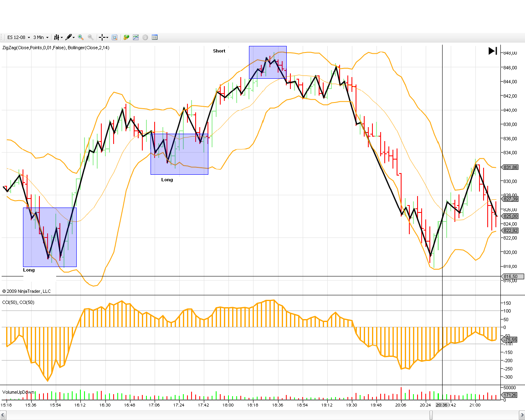Click the green money toolbar icon

[x=126, y=37]
